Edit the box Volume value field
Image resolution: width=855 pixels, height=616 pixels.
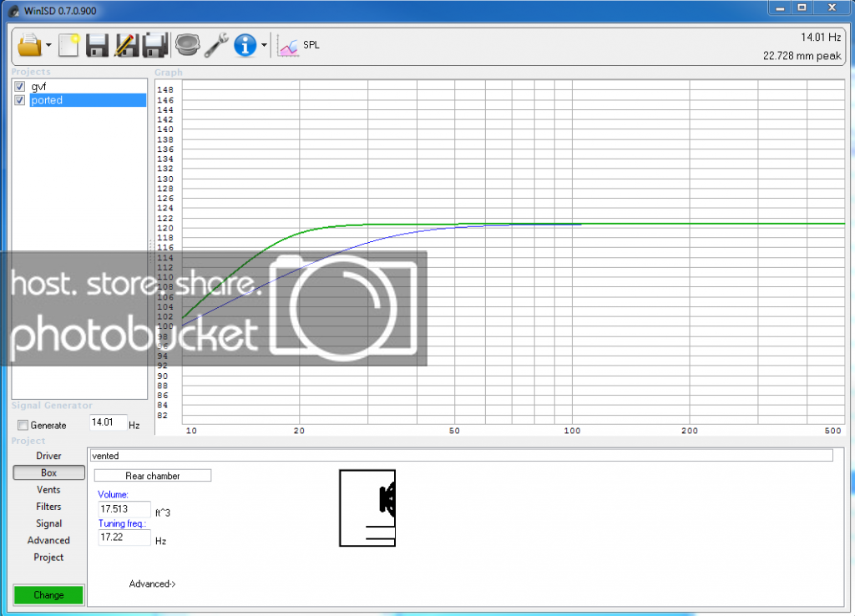coord(124,508)
